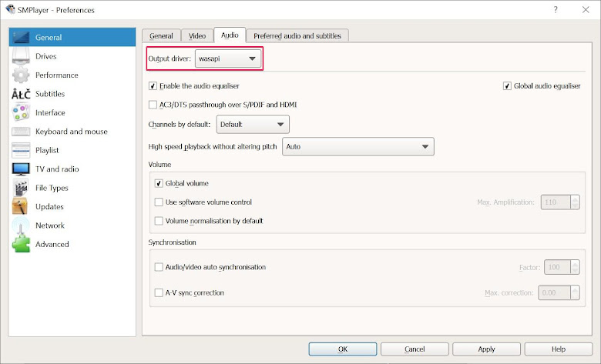Enable Audio/video auto synchronisation
This screenshot has width=601, height=364.
tap(159, 267)
